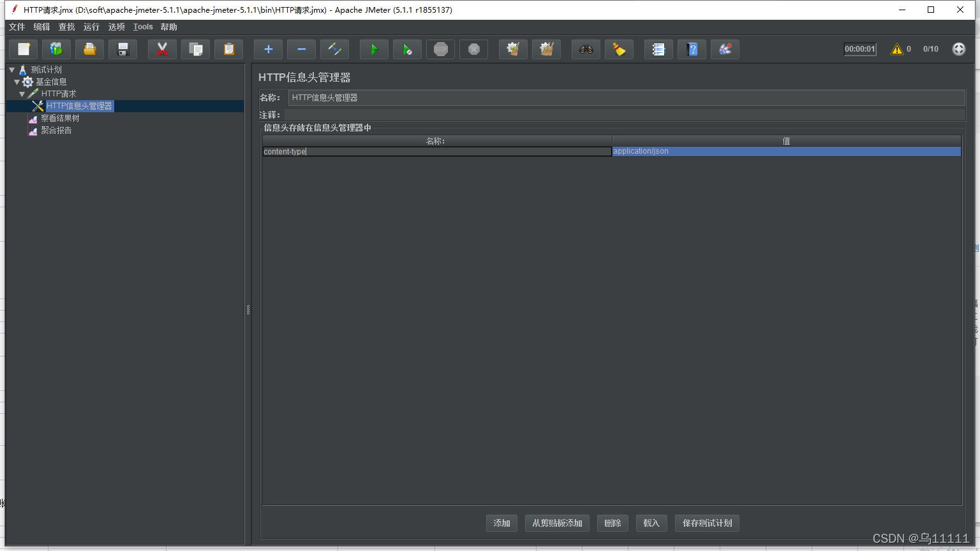The image size is (980, 551).
Task: Click the 名称: column header
Action: tap(437, 141)
